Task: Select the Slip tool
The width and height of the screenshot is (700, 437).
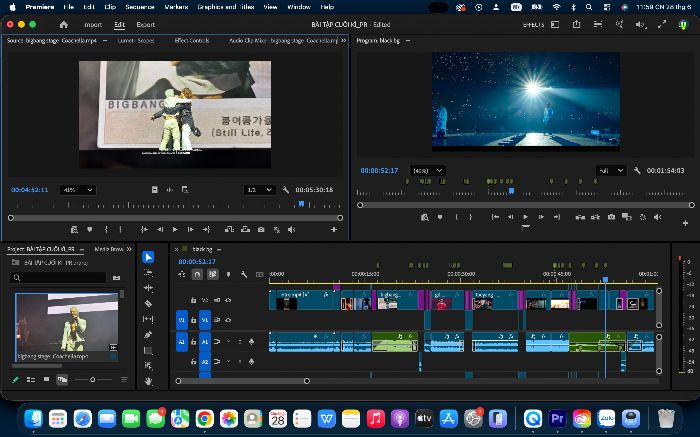Action: point(148,319)
